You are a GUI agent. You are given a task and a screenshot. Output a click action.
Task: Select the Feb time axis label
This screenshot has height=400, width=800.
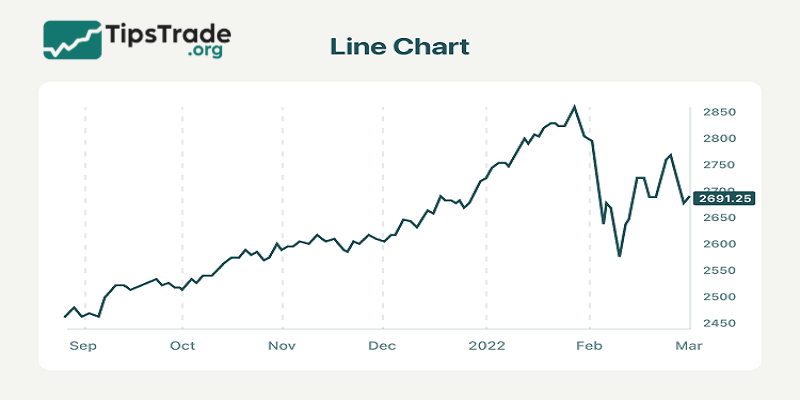tap(590, 346)
